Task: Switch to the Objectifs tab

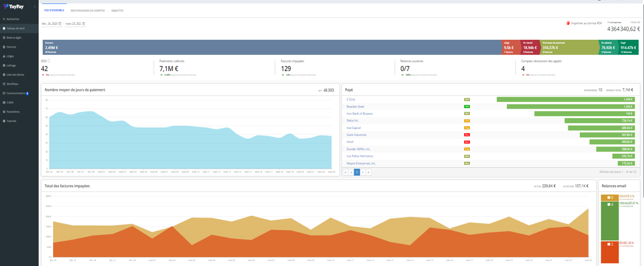Action: (117, 10)
